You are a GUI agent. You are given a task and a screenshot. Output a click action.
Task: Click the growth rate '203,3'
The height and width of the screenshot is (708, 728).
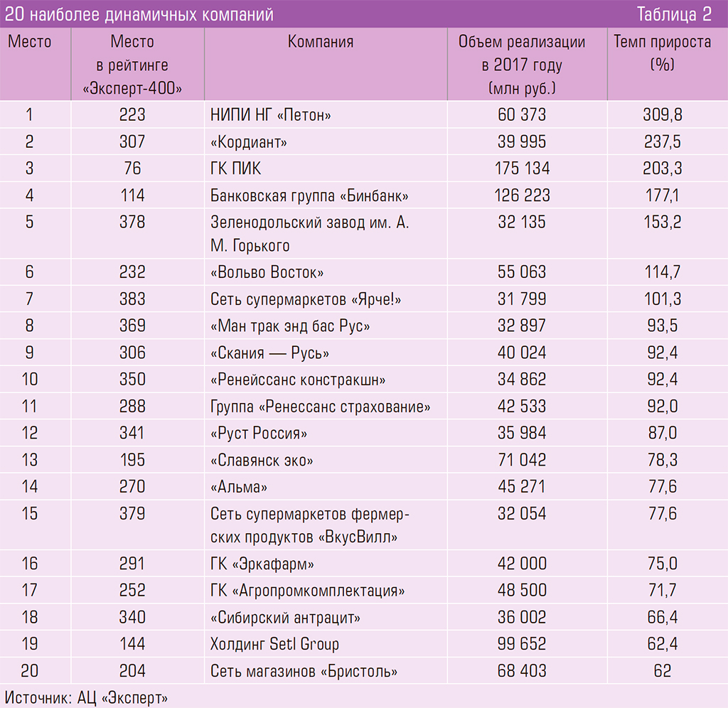[x=663, y=168]
